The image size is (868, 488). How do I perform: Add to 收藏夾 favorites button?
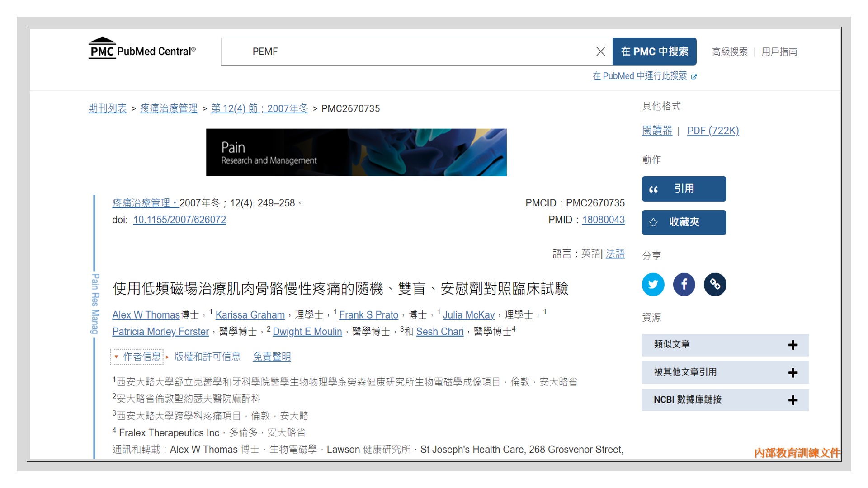(684, 222)
